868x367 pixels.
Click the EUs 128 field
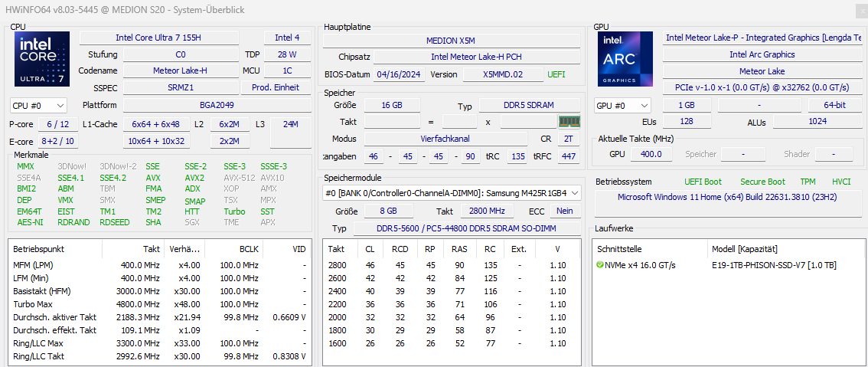click(x=687, y=121)
